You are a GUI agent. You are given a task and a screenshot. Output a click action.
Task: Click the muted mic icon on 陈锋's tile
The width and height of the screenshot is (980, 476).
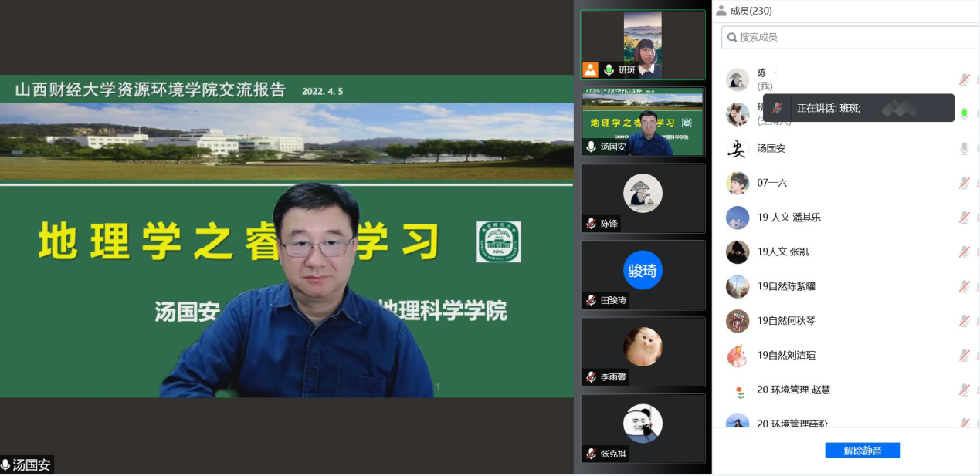click(591, 224)
